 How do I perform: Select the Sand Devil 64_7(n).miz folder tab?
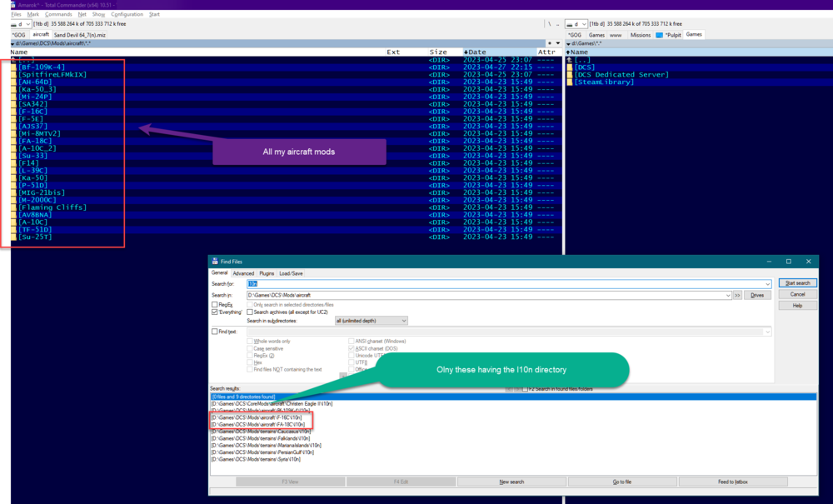click(80, 35)
